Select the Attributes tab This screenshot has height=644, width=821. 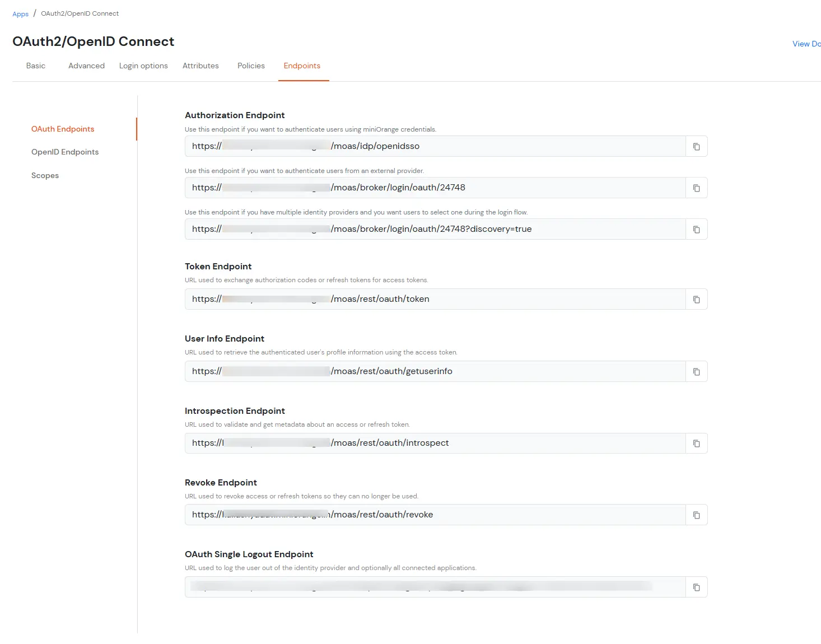pos(200,66)
